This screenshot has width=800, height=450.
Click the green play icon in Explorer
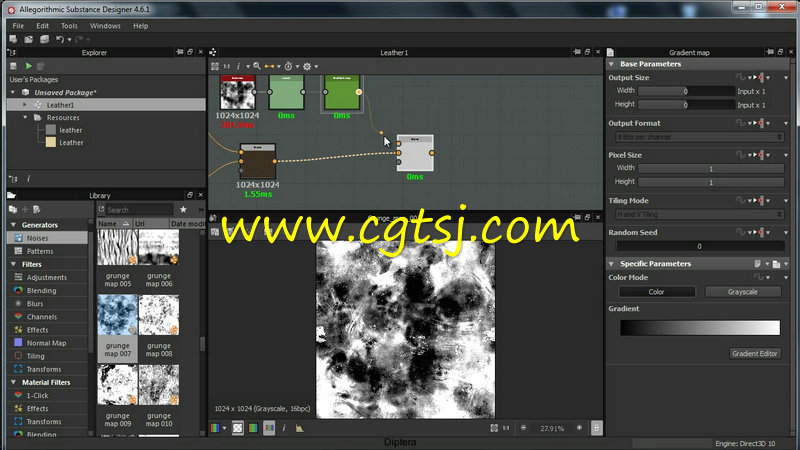click(29, 66)
